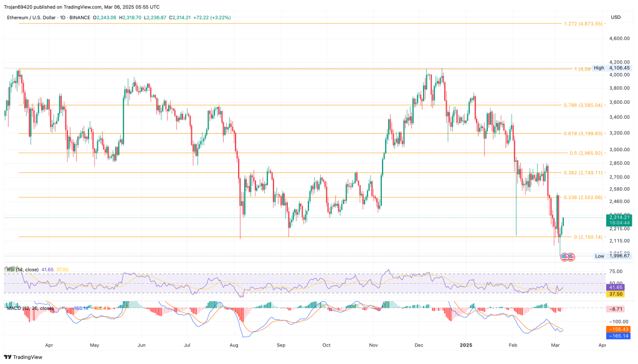
Task: Open the left US flag event marker
Action: 564,257
